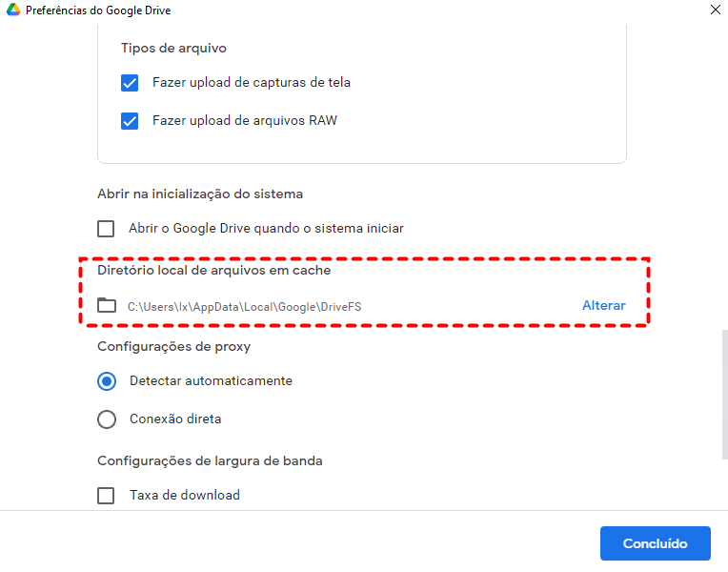Click the 'Configurações de largura de banda' heading
The width and height of the screenshot is (728, 572).
tap(210, 461)
